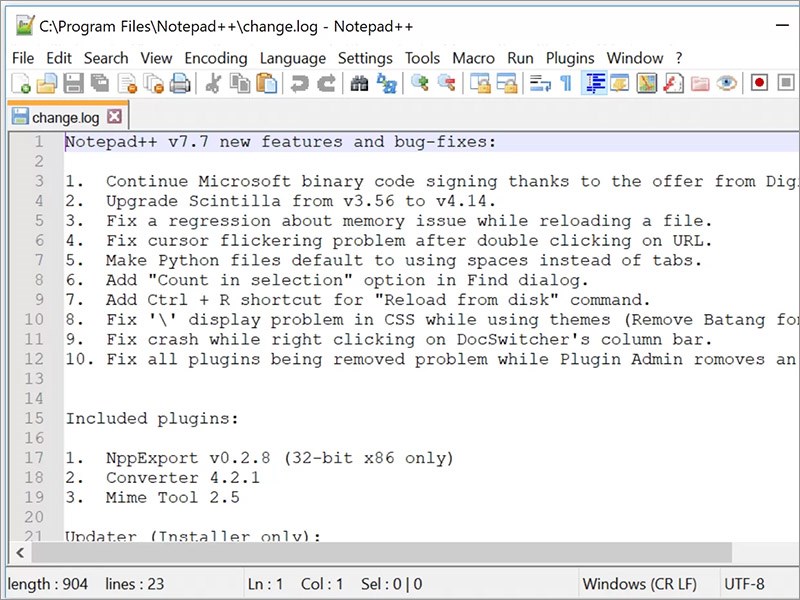Toggle Show all characters pilcrow icon
The width and height of the screenshot is (800, 600).
click(x=566, y=83)
